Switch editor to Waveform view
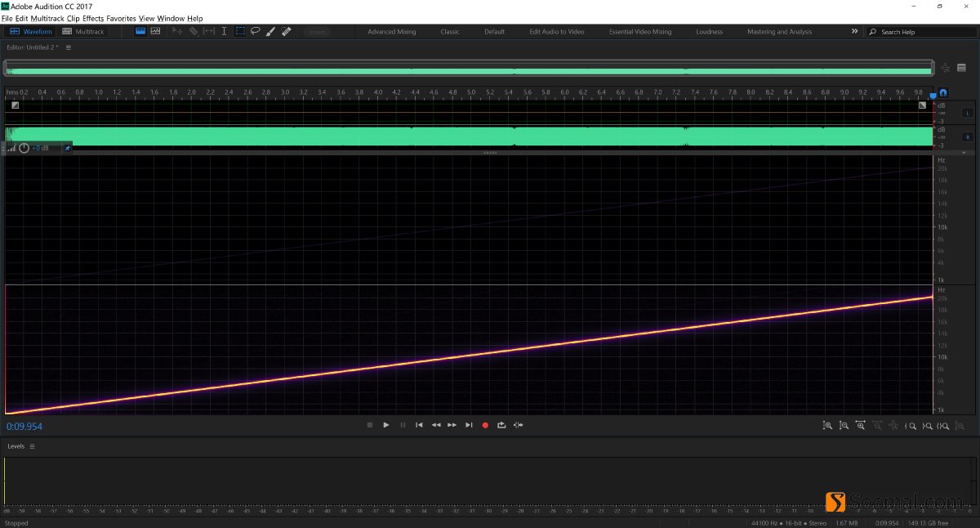Viewport: 980px width, 528px height. [36, 31]
